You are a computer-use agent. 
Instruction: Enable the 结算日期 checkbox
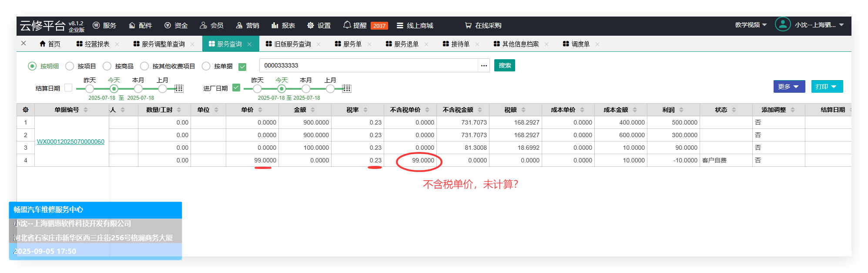[68, 88]
